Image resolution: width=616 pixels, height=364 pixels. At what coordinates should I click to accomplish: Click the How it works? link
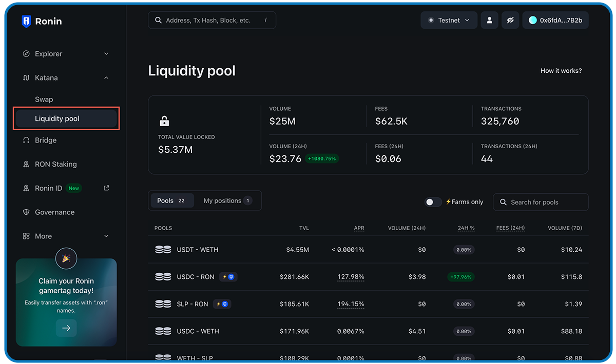[561, 71]
